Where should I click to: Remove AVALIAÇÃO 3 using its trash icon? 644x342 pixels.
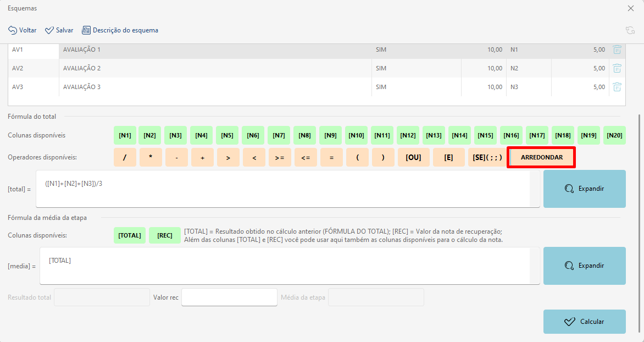coord(617,87)
